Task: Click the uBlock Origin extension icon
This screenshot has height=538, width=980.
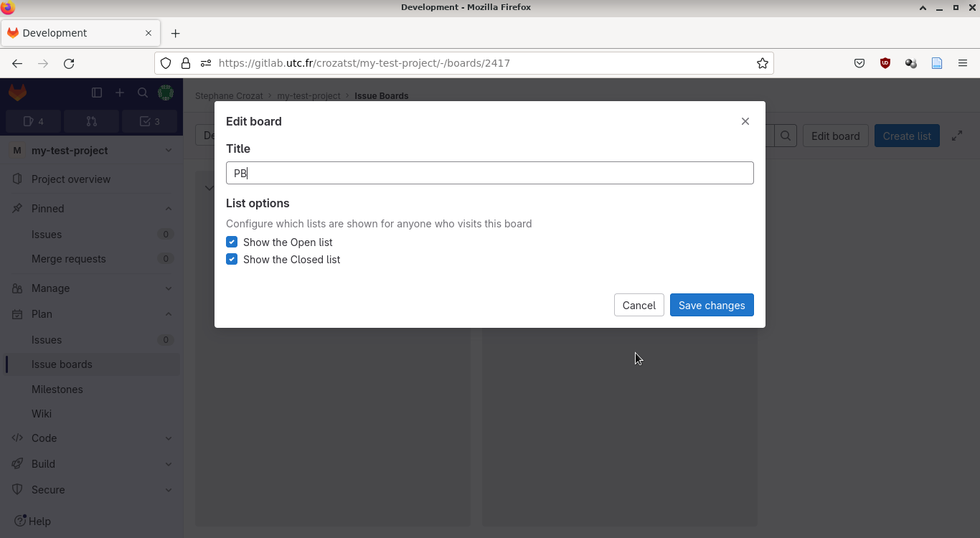Action: tap(885, 63)
